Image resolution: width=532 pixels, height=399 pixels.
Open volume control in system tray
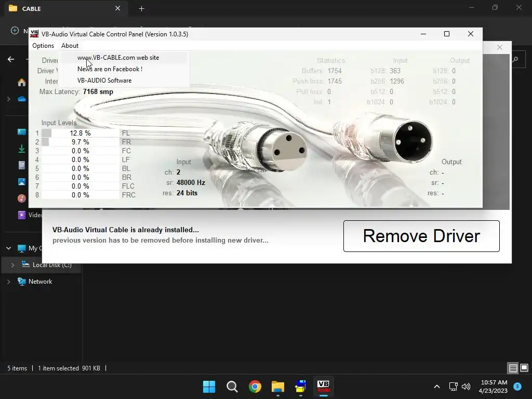pyautogui.click(x=466, y=387)
